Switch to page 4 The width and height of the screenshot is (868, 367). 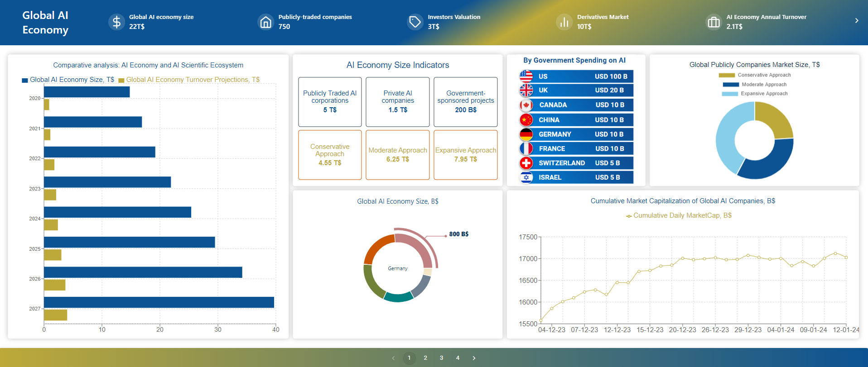(x=458, y=358)
